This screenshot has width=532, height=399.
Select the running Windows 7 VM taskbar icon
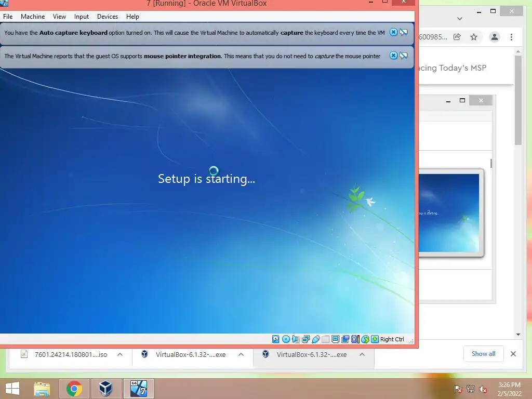[139, 389]
